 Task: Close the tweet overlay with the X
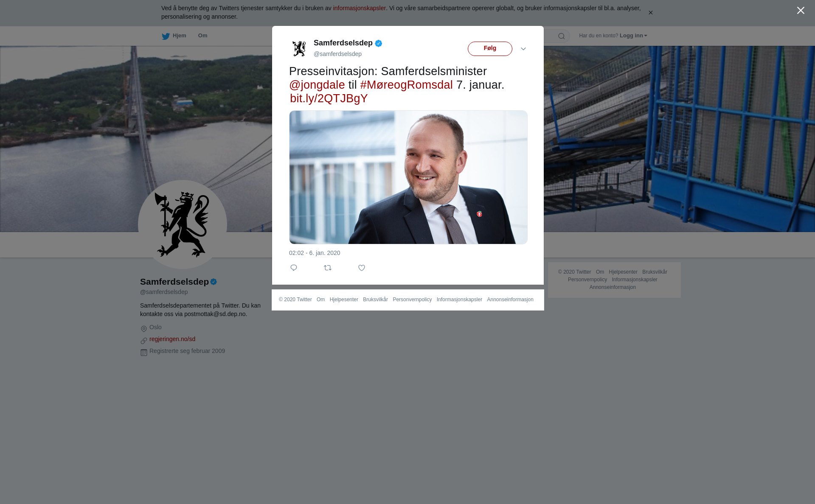point(801,11)
